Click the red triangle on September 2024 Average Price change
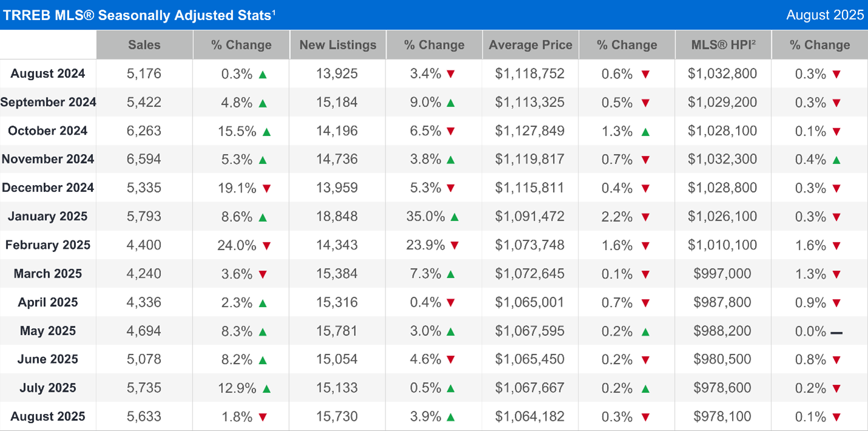The width and height of the screenshot is (868, 431). click(646, 103)
